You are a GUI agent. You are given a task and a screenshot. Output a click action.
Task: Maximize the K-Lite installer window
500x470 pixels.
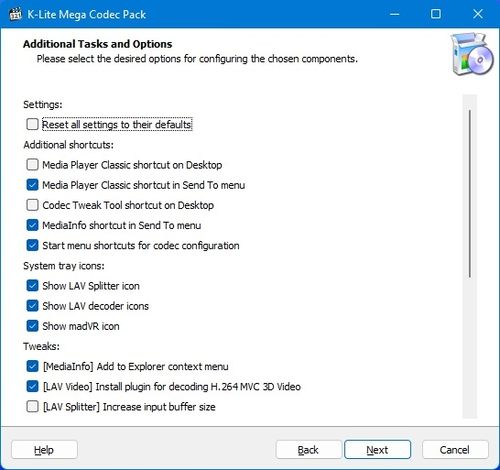(x=436, y=14)
